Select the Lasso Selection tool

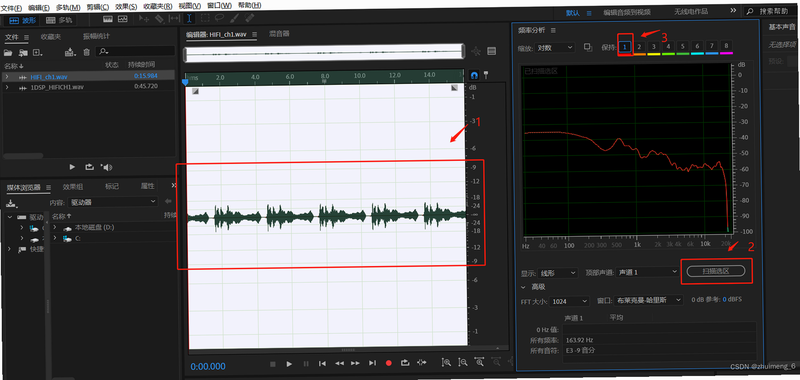click(219, 18)
